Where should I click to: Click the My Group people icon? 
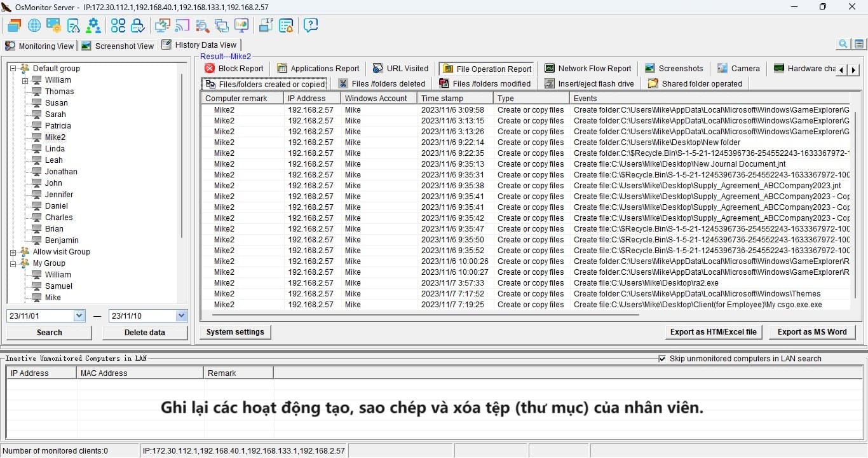pyautogui.click(x=25, y=263)
